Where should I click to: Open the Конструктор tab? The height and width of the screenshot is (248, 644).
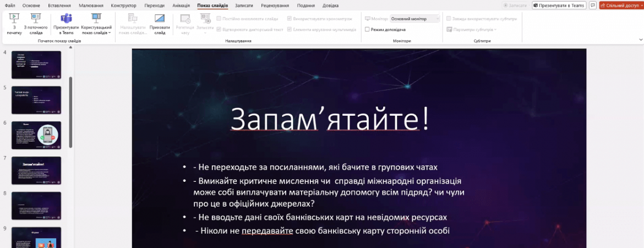pos(123,6)
